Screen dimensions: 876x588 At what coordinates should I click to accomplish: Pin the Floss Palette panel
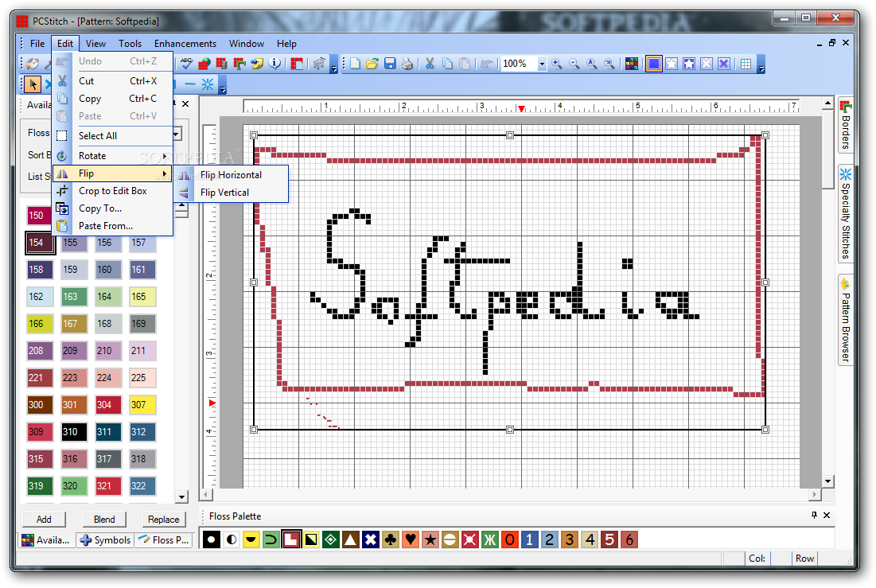[814, 516]
